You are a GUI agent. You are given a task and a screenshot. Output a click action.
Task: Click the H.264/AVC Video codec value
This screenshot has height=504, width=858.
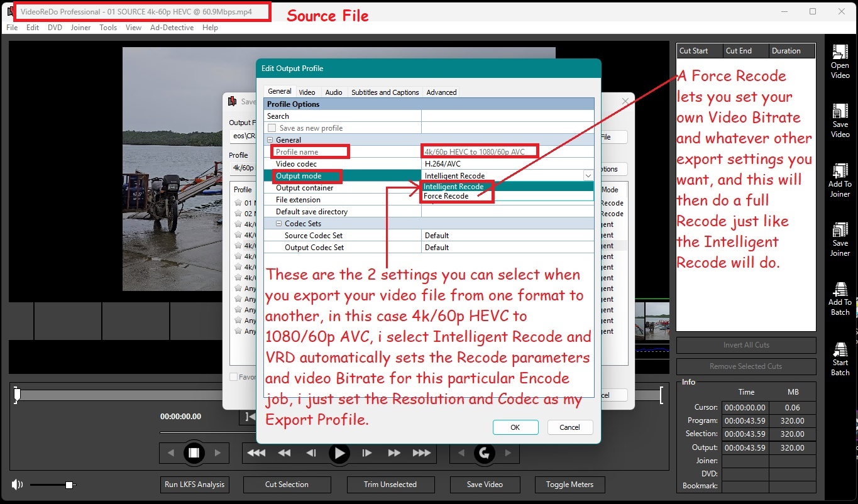507,164
